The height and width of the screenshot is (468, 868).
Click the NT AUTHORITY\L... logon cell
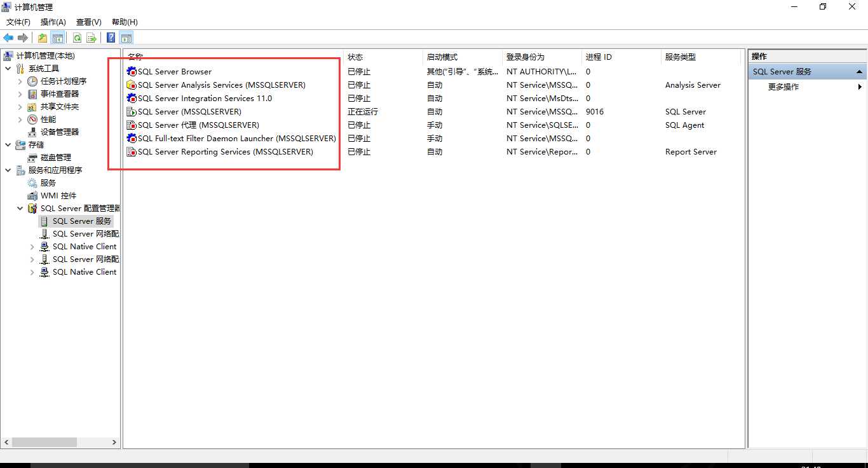[541, 72]
